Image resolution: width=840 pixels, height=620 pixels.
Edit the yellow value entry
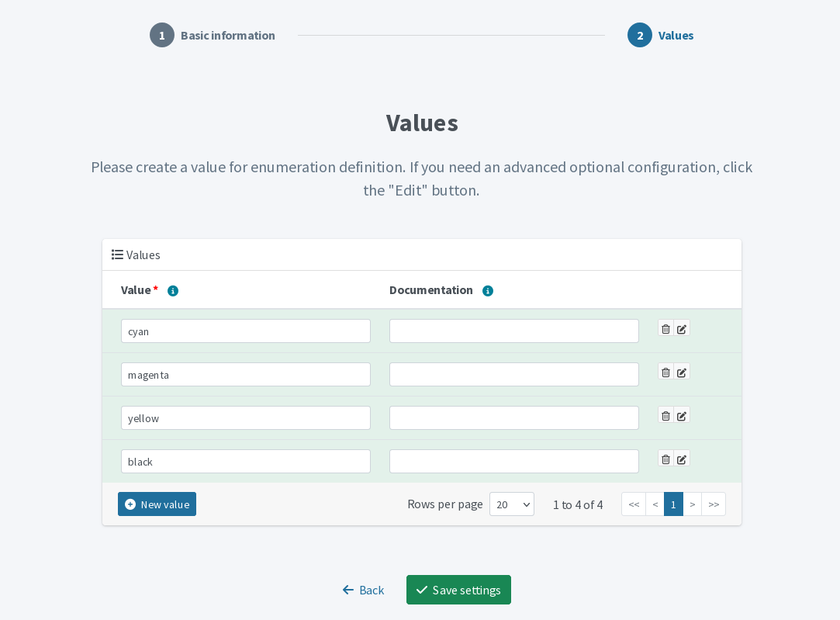click(x=682, y=415)
